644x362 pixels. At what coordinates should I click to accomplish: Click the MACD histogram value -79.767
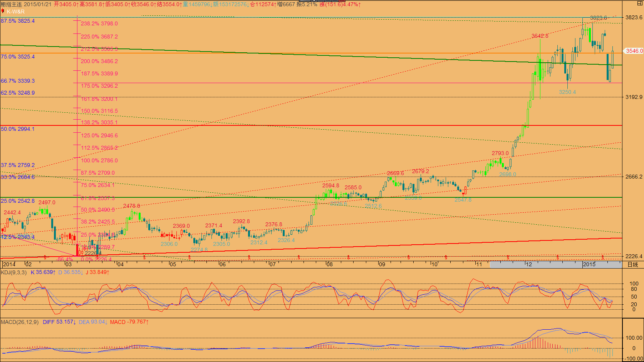click(x=129, y=322)
